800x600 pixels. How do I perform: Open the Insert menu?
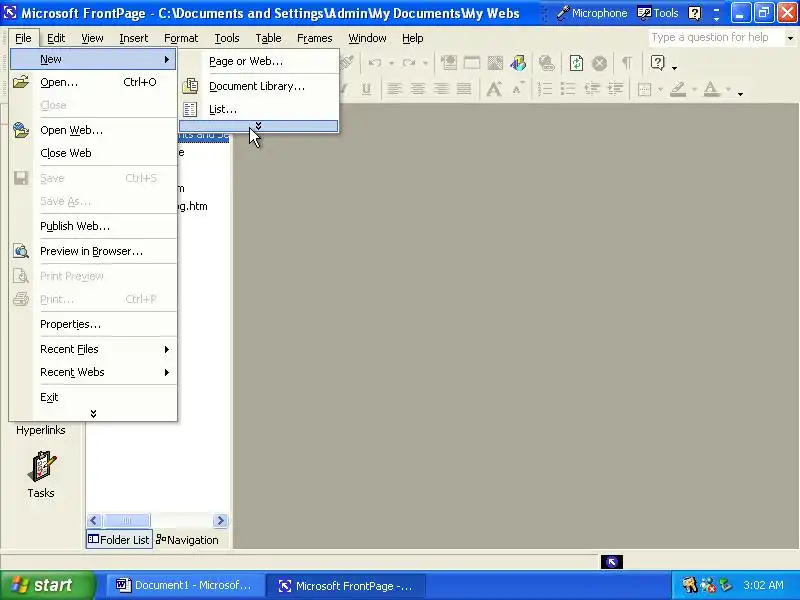(134, 38)
